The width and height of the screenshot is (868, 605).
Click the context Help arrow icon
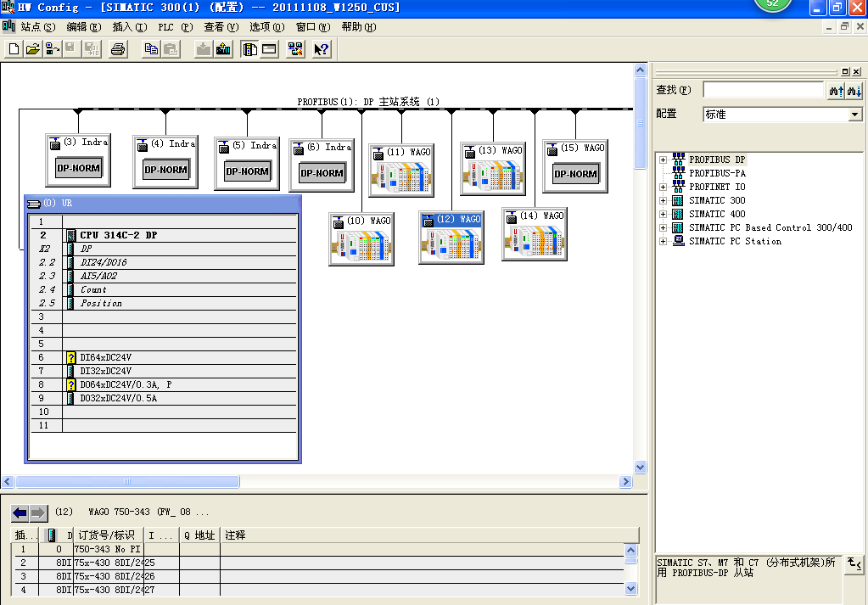[321, 49]
